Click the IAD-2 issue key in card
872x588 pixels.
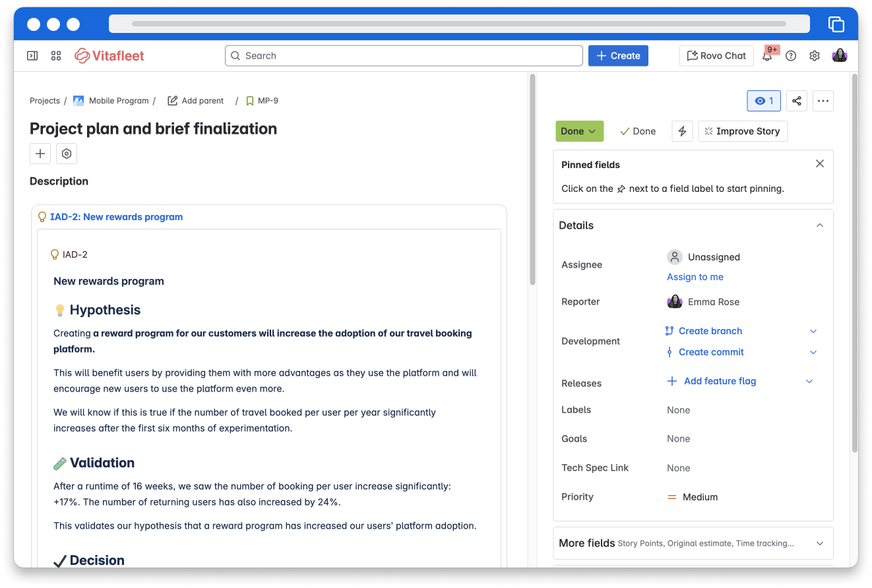pos(75,254)
